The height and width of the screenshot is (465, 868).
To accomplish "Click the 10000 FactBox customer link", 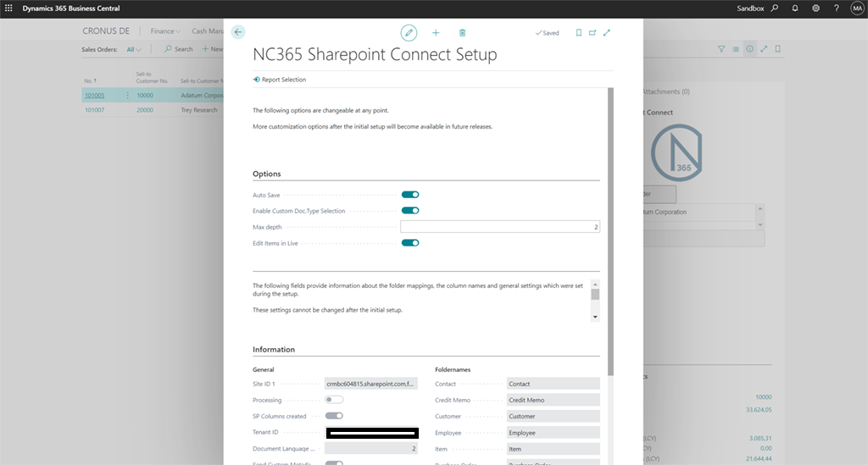I will coord(764,397).
